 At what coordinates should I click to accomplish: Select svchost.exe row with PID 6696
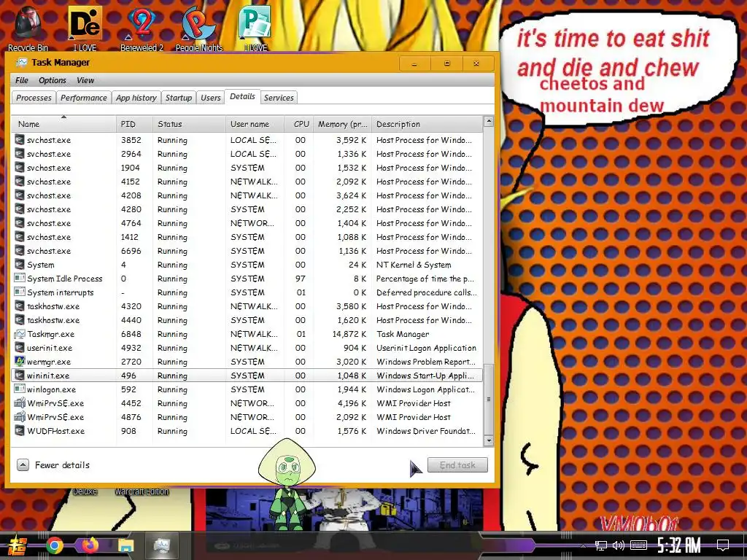[x=247, y=251]
